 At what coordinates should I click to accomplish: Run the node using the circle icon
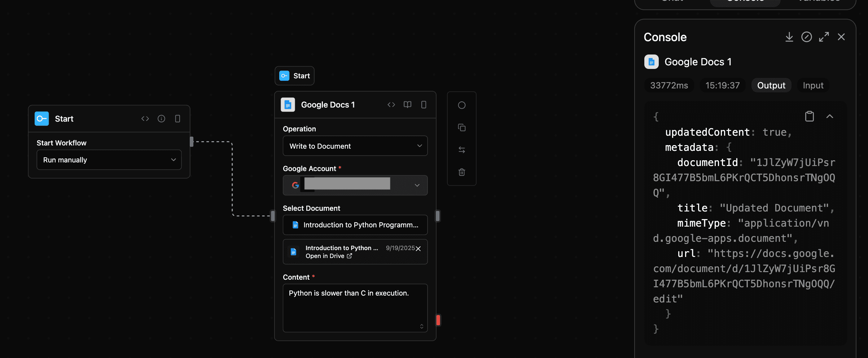462,105
